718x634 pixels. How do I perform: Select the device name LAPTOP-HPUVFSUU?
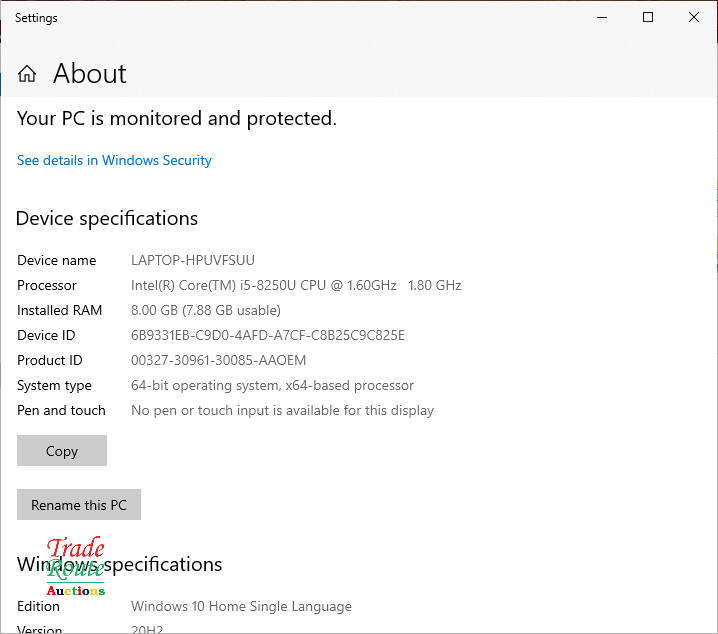pos(193,260)
